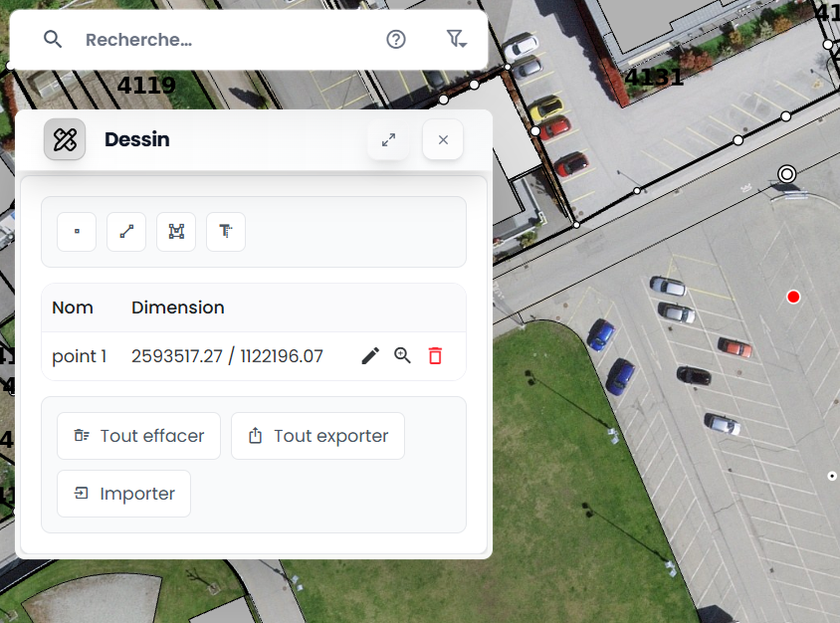Click the Importer button

coord(123,494)
